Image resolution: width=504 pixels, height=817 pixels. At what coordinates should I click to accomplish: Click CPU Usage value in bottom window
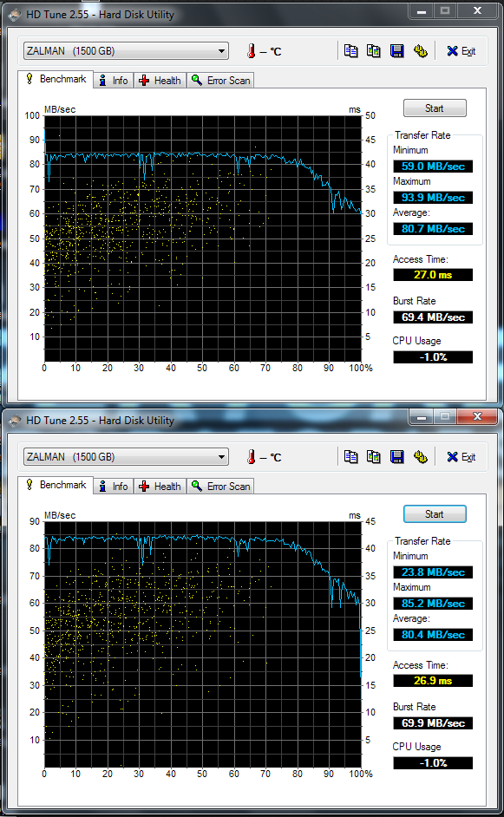click(x=433, y=763)
